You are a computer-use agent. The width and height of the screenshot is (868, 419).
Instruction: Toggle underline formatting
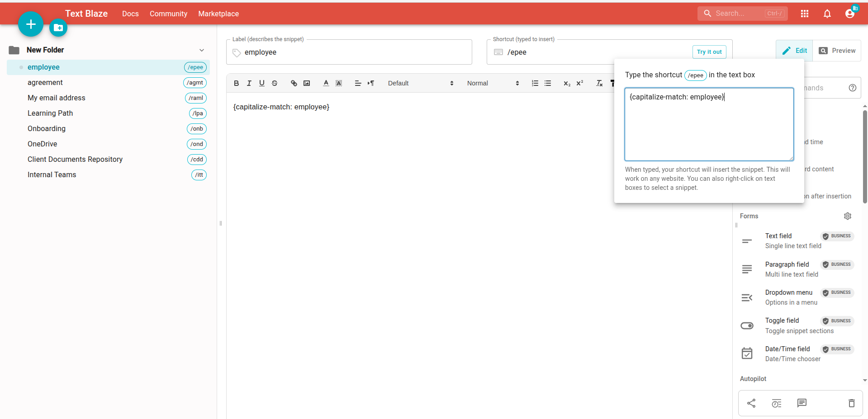click(261, 83)
